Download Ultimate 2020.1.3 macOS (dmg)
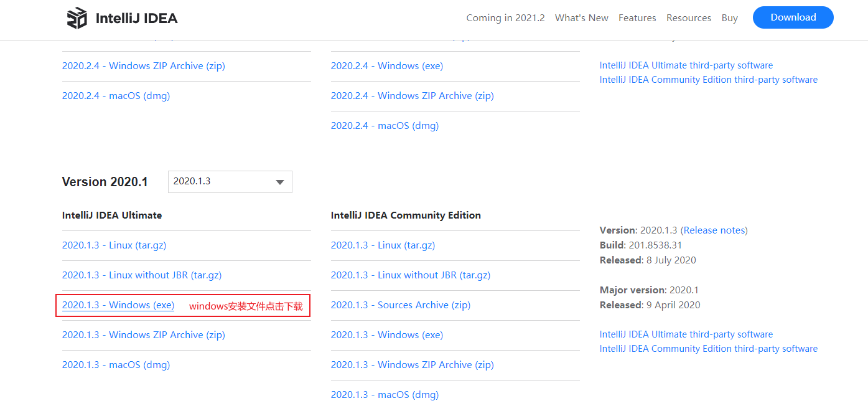Screen dimensions: 868x416 [x=116, y=365]
